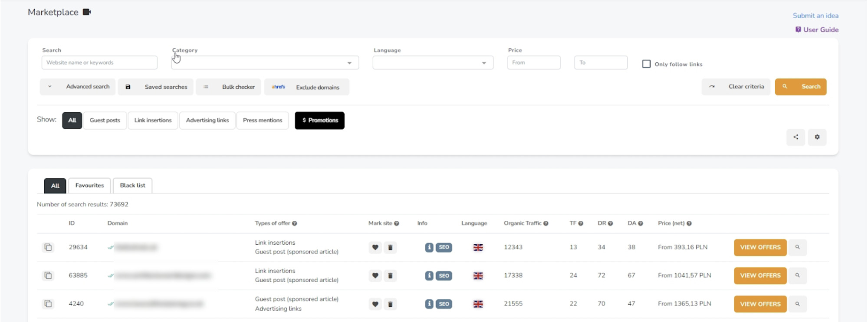Viewport: 868px width, 322px height.
Task: Switch to the Favourites tab
Action: coord(89,185)
